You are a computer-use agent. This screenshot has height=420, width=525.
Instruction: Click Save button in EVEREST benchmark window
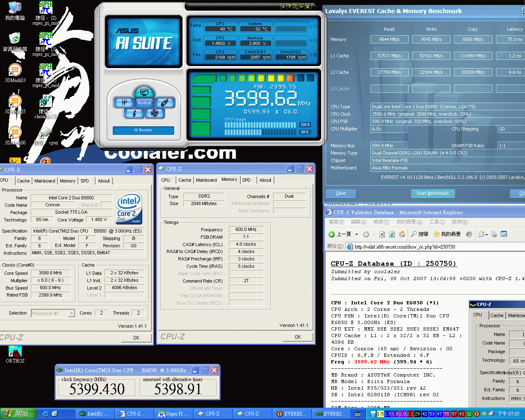(x=340, y=193)
